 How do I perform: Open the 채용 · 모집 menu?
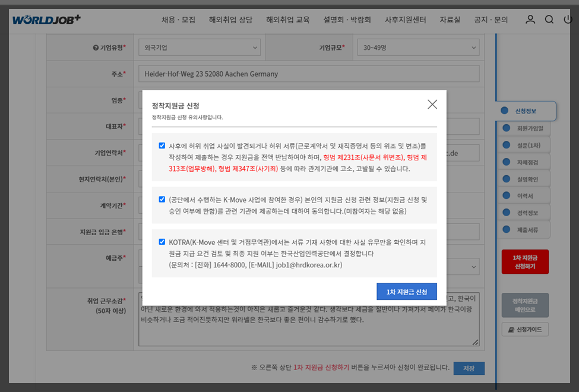click(178, 20)
